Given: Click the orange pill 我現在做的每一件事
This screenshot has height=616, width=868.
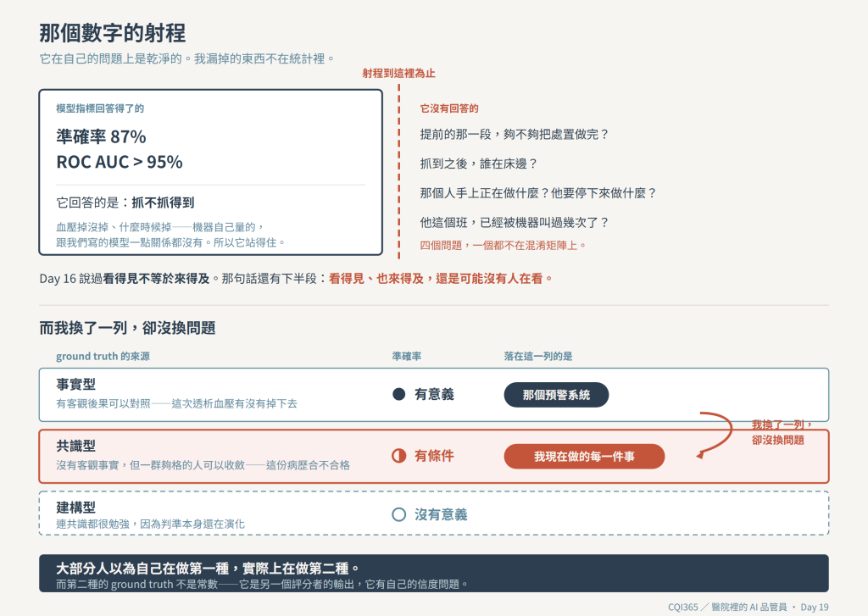Looking at the screenshot, I should coord(584,456).
